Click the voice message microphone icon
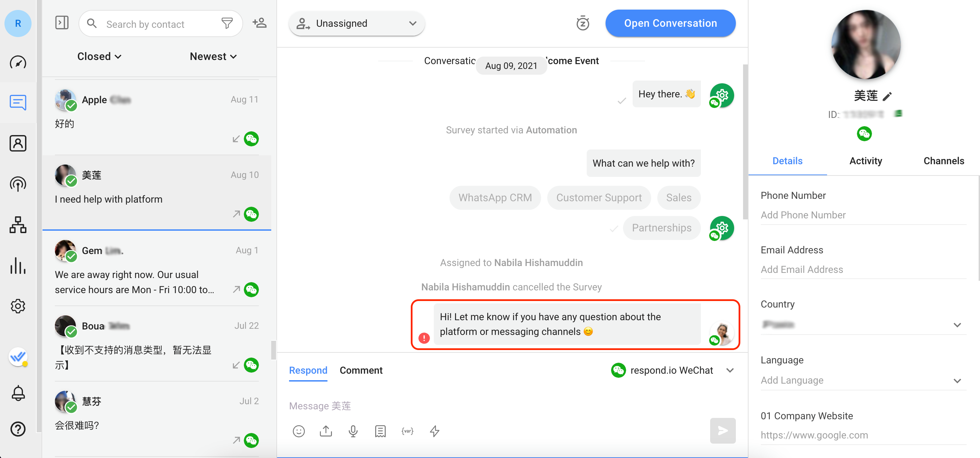Image resolution: width=980 pixels, height=458 pixels. pyautogui.click(x=353, y=431)
